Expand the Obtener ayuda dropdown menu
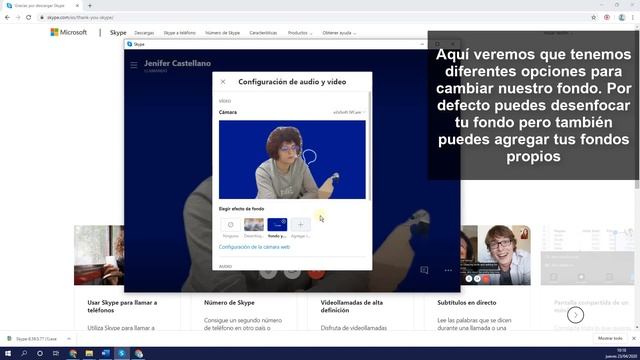Screen dimensions: 640x360 [339, 33]
